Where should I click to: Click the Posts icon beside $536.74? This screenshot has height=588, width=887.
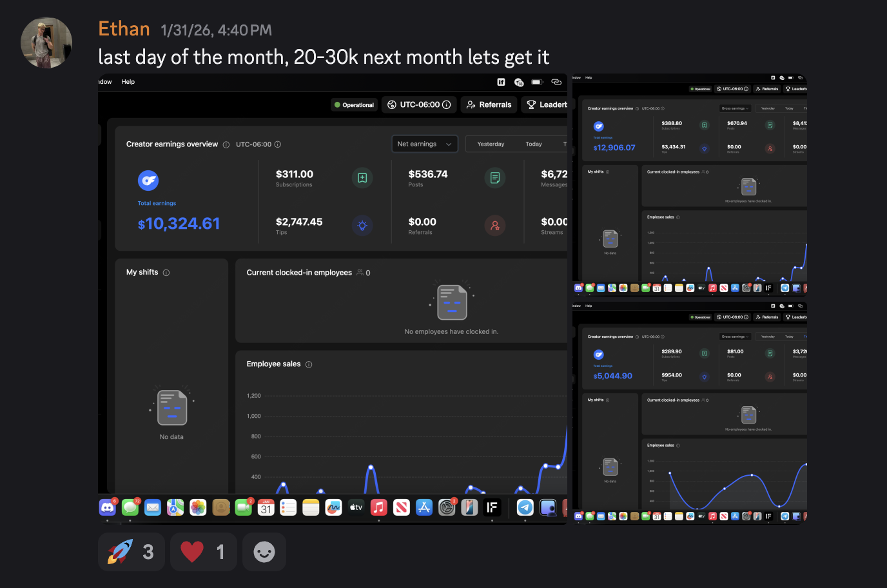pyautogui.click(x=494, y=178)
